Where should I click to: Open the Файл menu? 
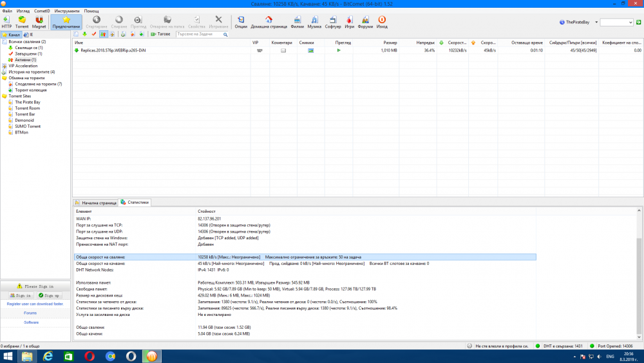coord(7,11)
